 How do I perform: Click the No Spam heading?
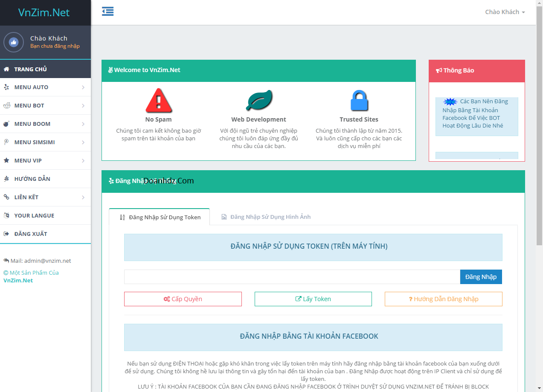[159, 119]
